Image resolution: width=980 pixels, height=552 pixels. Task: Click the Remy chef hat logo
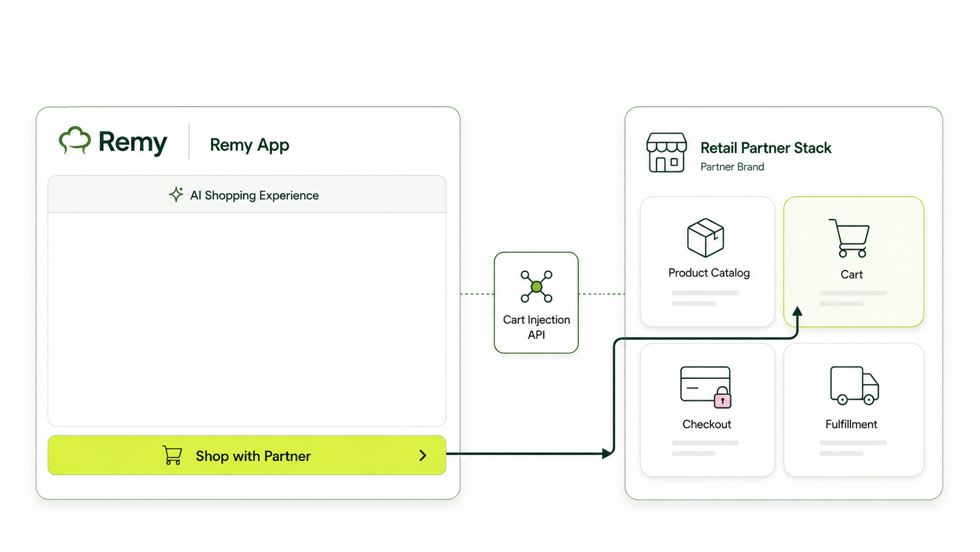(x=75, y=141)
